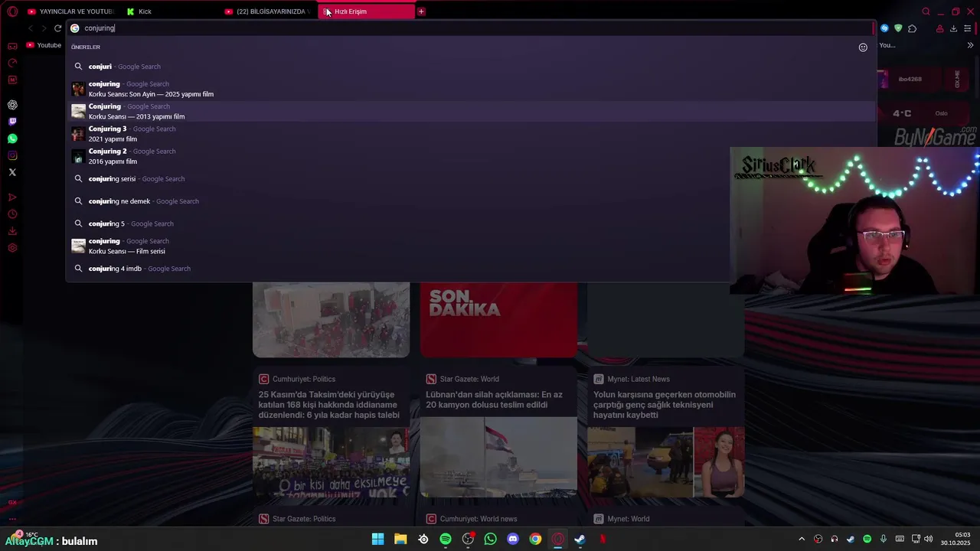Viewport: 980px width, 551px height.
Task: Select the Hızlı Erişim tab
Action: pyautogui.click(x=367, y=11)
